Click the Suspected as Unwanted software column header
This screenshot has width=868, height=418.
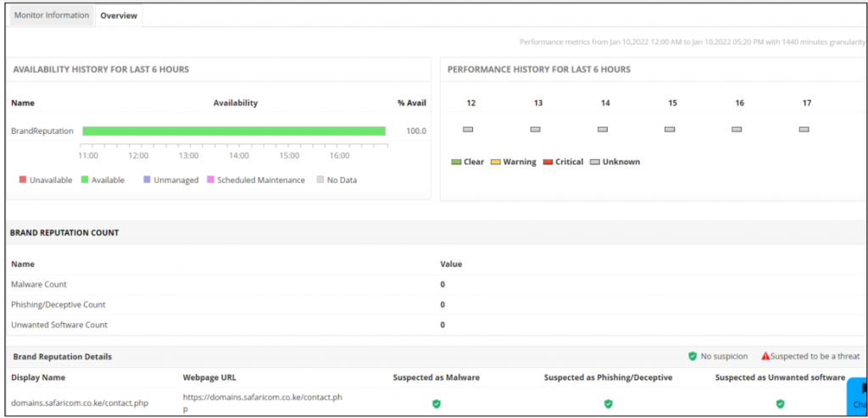(780, 377)
